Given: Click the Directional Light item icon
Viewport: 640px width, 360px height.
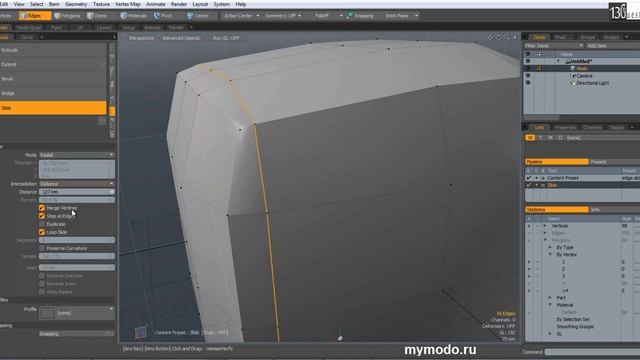Looking at the screenshot, I should click(x=573, y=83).
